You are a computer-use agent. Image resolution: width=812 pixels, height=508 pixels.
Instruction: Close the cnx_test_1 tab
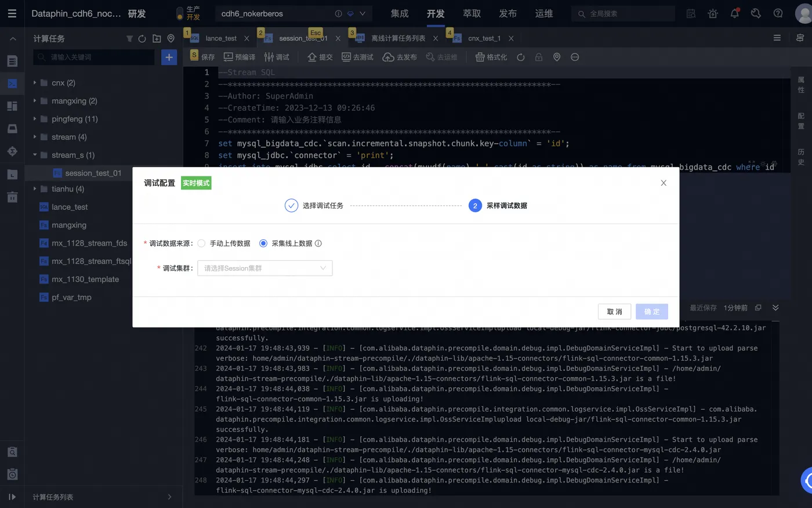click(x=511, y=38)
